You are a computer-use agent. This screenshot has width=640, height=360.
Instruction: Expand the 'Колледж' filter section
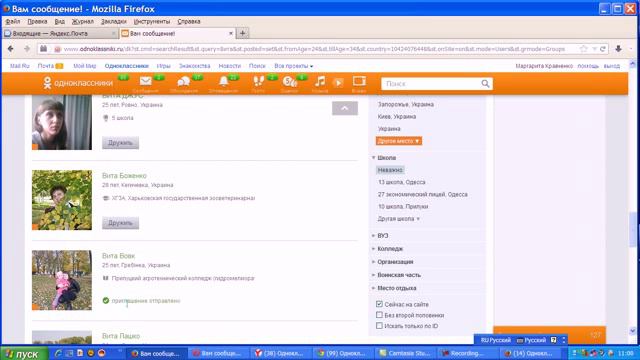(x=387, y=249)
